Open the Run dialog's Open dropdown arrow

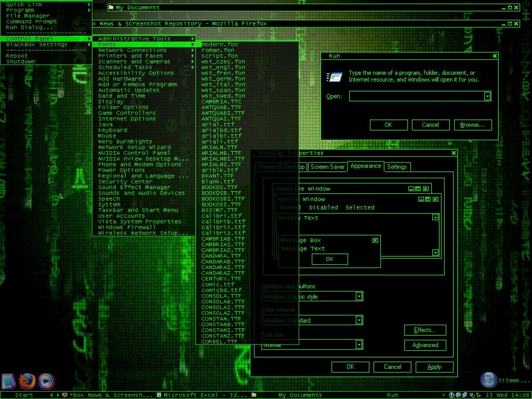click(x=487, y=96)
